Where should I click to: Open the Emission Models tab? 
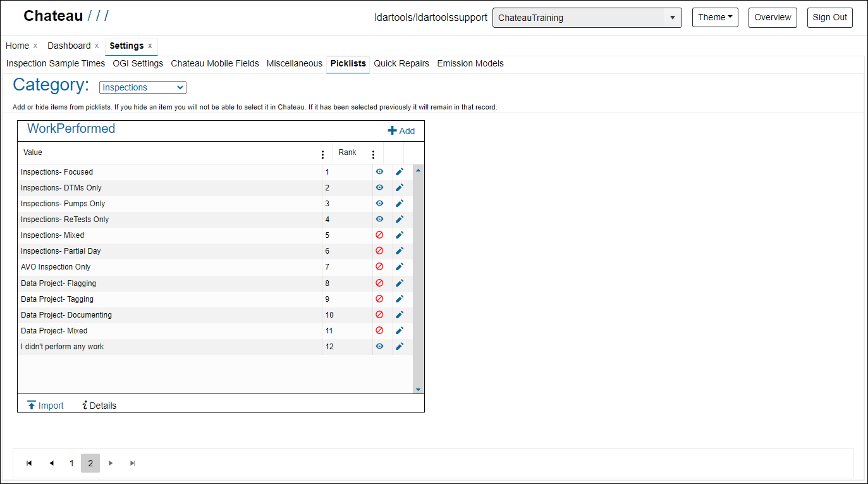(x=470, y=63)
